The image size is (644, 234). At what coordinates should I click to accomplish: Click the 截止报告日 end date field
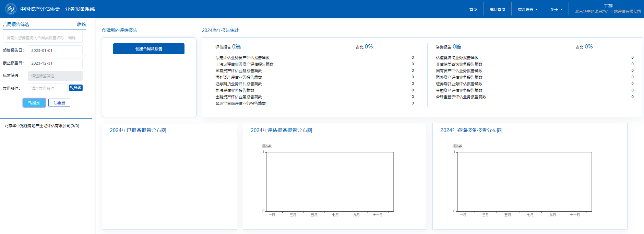(55, 63)
